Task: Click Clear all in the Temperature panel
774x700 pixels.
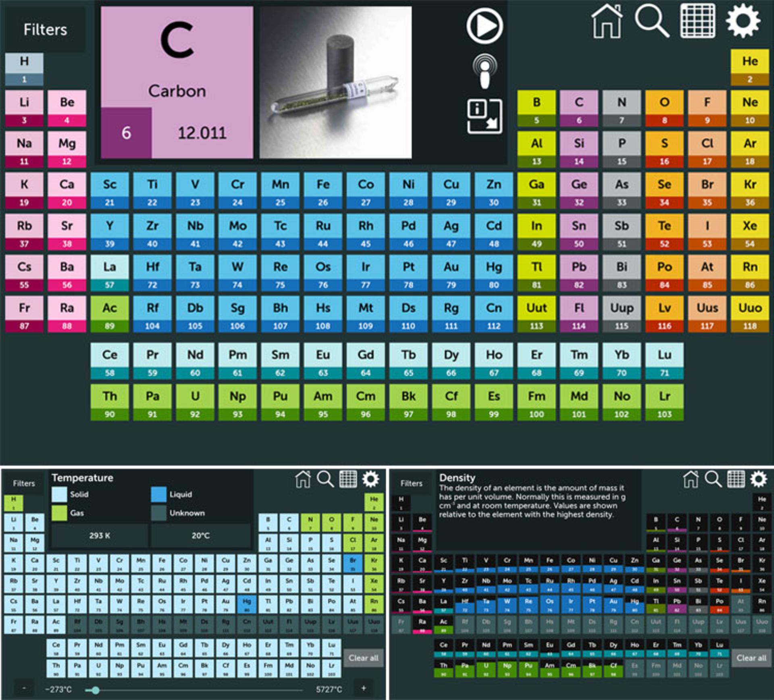Action: [364, 658]
